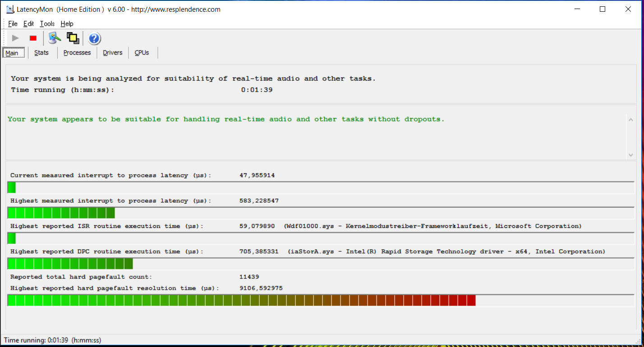Switch to the Drivers tab
This screenshot has width=644, height=347.
[113, 52]
